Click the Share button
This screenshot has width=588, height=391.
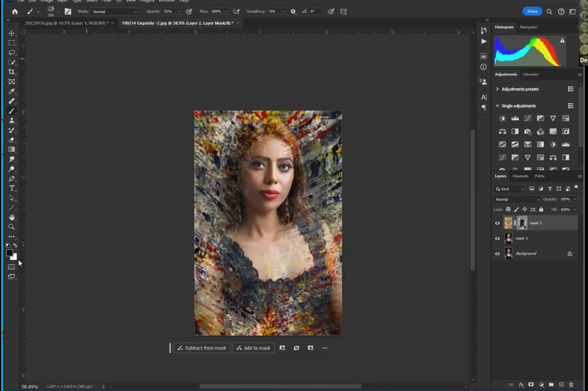pos(532,12)
